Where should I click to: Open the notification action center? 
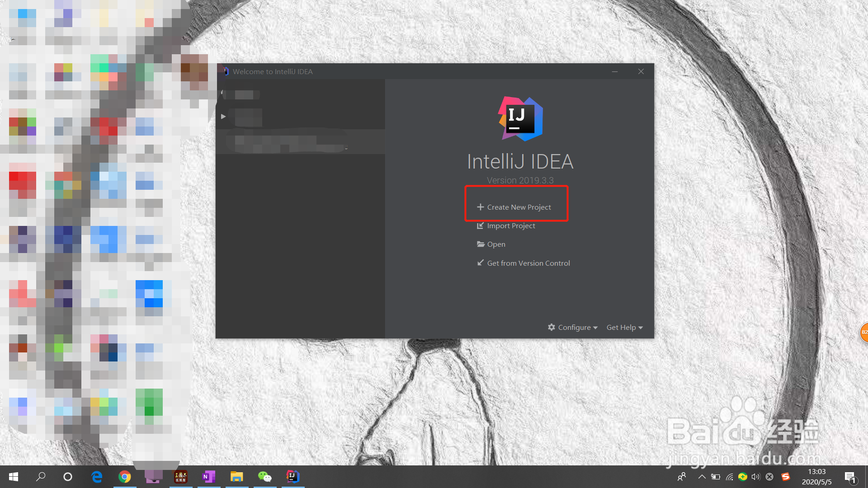(x=850, y=477)
